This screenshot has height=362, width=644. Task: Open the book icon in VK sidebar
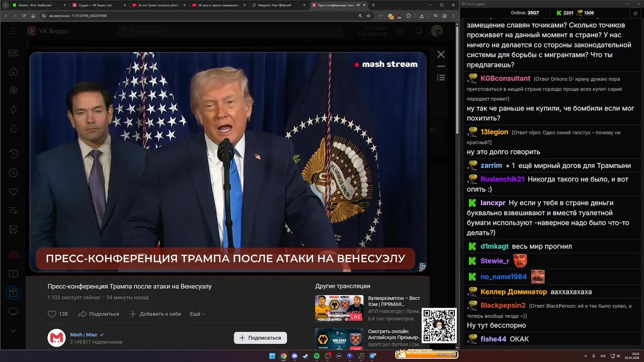(x=14, y=274)
